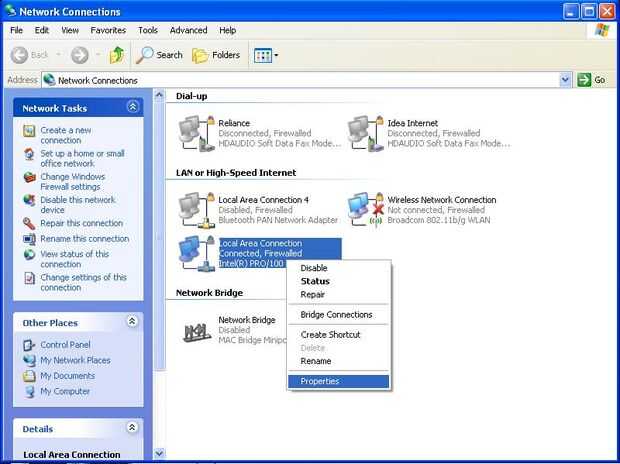The height and width of the screenshot is (464, 620).
Task: Click Change Windows Firewall settings link
Action: coord(73,182)
